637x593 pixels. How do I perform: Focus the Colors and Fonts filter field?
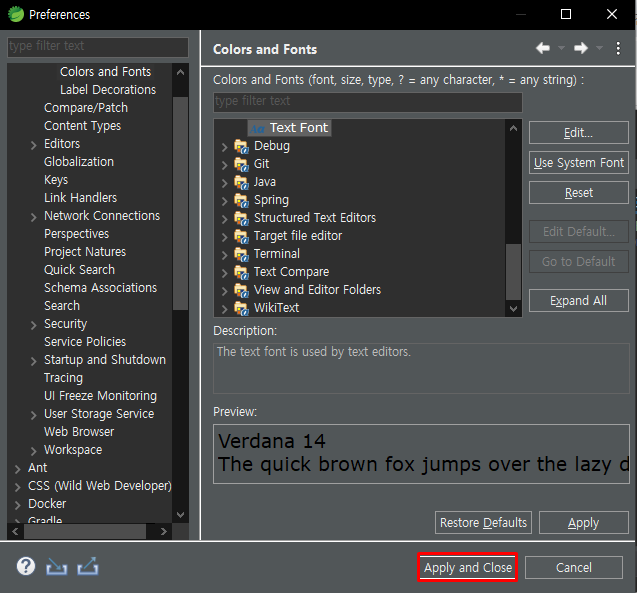pyautogui.click(x=368, y=101)
